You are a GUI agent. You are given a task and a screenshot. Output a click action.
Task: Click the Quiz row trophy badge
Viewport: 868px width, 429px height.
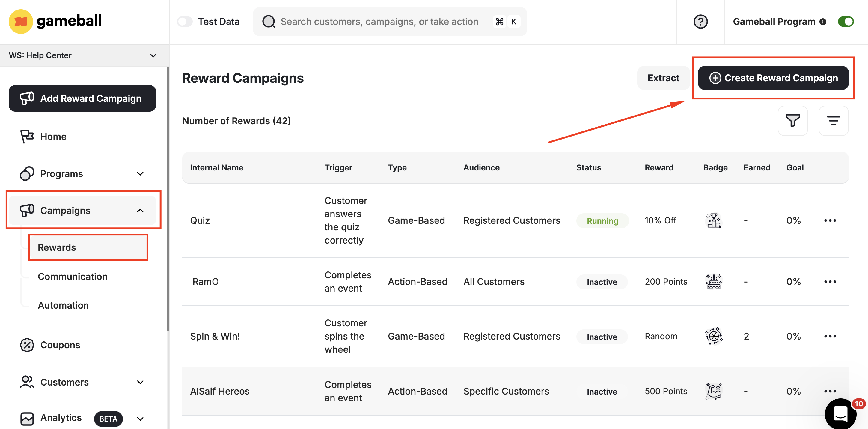pyautogui.click(x=713, y=220)
